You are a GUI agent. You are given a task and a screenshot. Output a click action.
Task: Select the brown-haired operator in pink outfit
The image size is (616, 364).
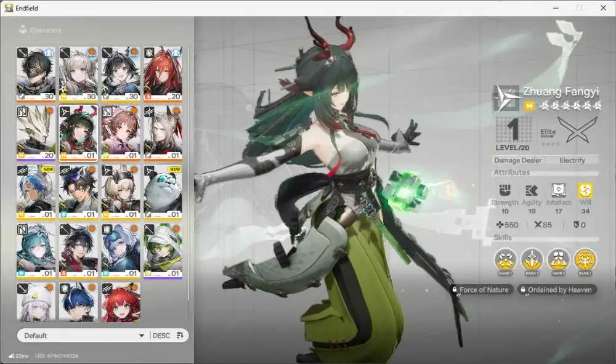click(x=121, y=133)
